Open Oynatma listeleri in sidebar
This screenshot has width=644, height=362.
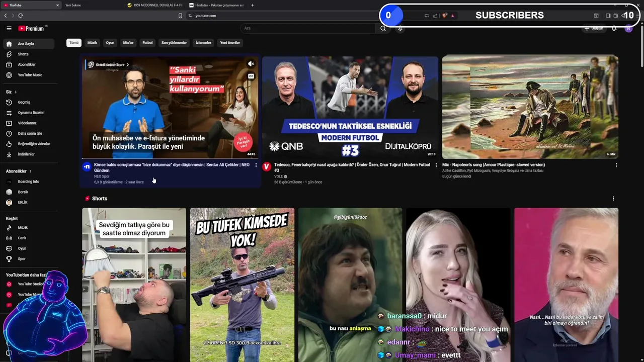[x=29, y=113]
